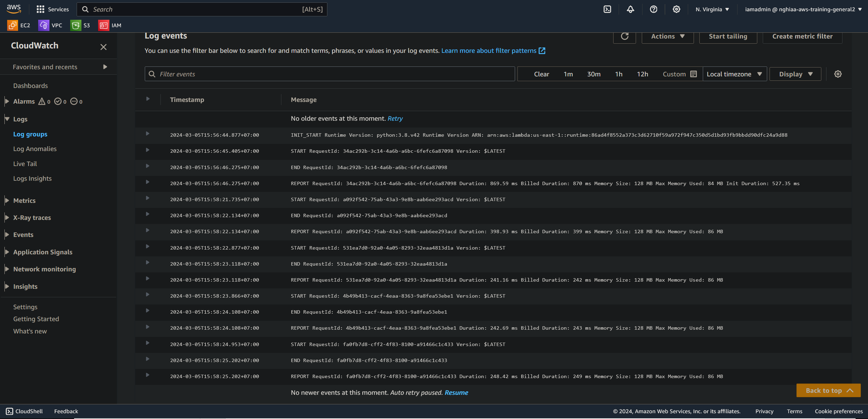
Task: Refresh the log events list
Action: [x=624, y=36]
